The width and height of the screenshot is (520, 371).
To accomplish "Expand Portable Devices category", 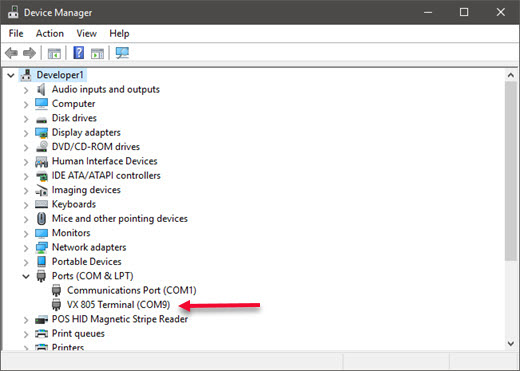I will pos(26,262).
